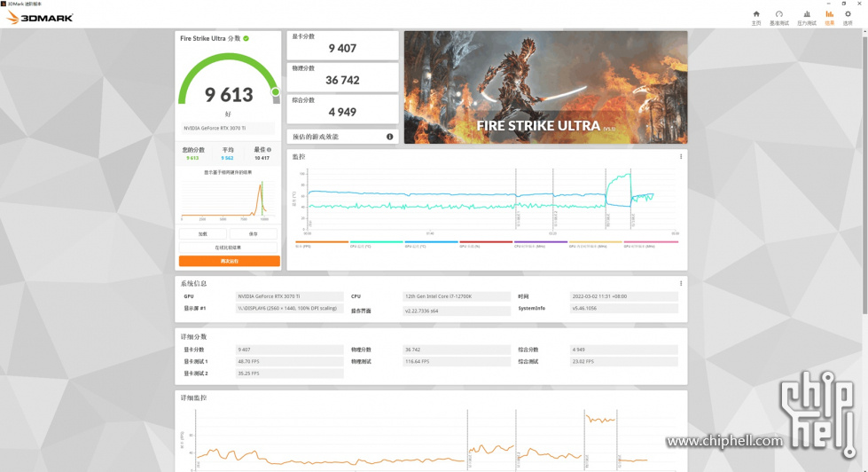Click the SystemInfo version field v5.46.1056
This screenshot has width=868, height=472.
624,308
